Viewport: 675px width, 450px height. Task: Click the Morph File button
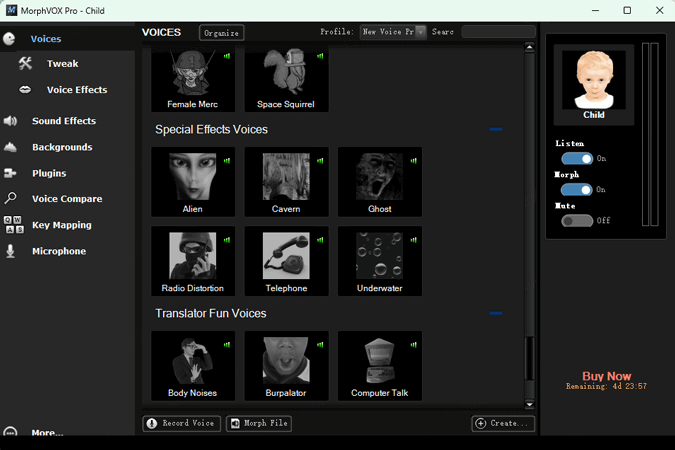(259, 423)
